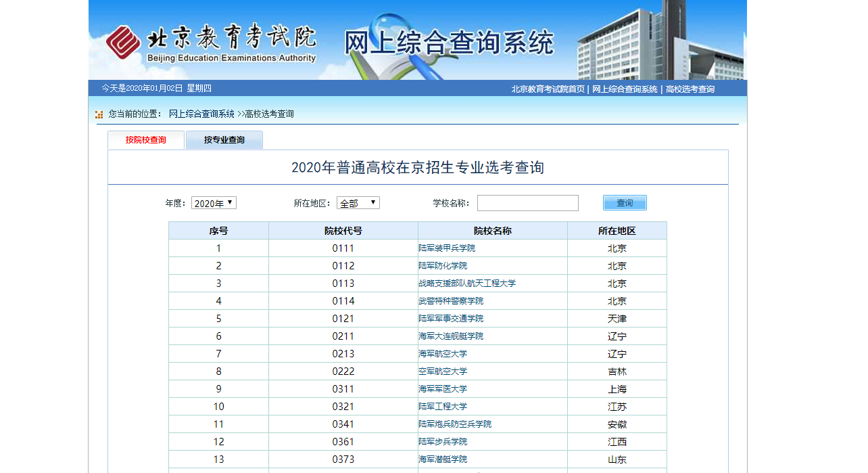
Task: Open the 陆军防化学院 school link
Action: pyautogui.click(x=443, y=266)
